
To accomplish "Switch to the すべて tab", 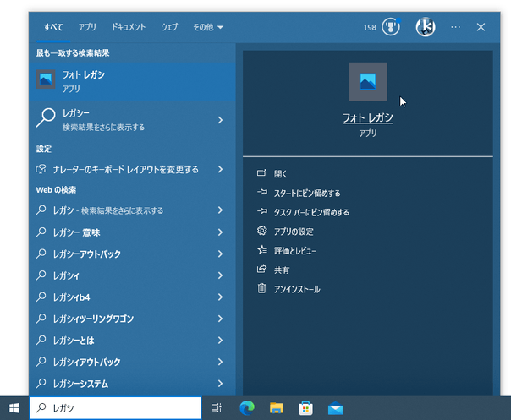I will pos(53,27).
